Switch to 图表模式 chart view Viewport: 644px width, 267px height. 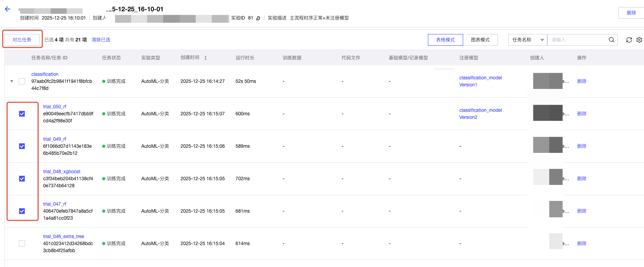click(x=480, y=40)
